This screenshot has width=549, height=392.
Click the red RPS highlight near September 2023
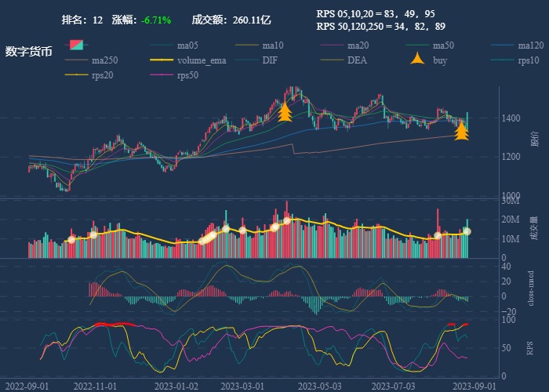pos(458,324)
